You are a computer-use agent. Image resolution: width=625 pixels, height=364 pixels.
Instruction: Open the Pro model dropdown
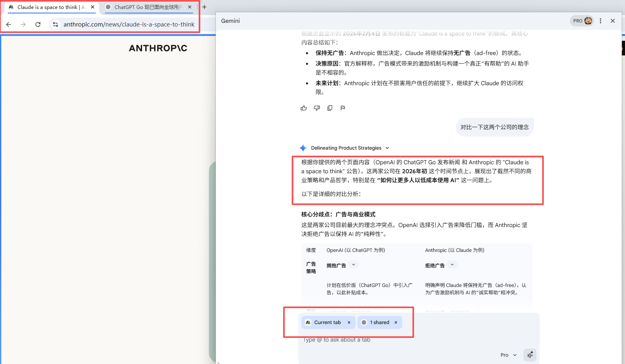pos(508,355)
